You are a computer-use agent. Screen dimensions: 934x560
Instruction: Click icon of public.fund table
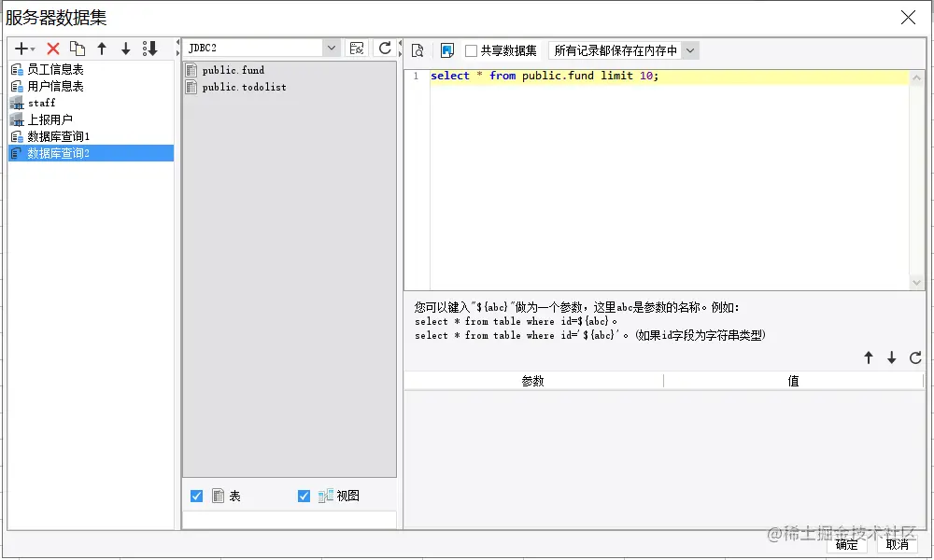[191, 70]
